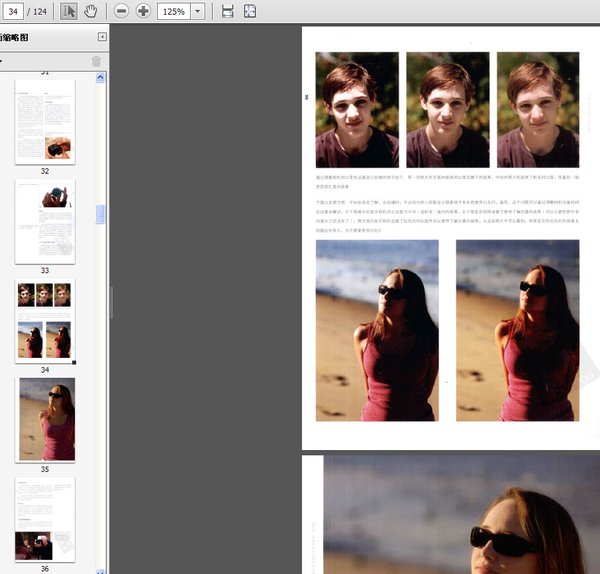The image size is (600, 574).
Task: Click thumbnail scrollbar up arrow
Action: point(100,78)
